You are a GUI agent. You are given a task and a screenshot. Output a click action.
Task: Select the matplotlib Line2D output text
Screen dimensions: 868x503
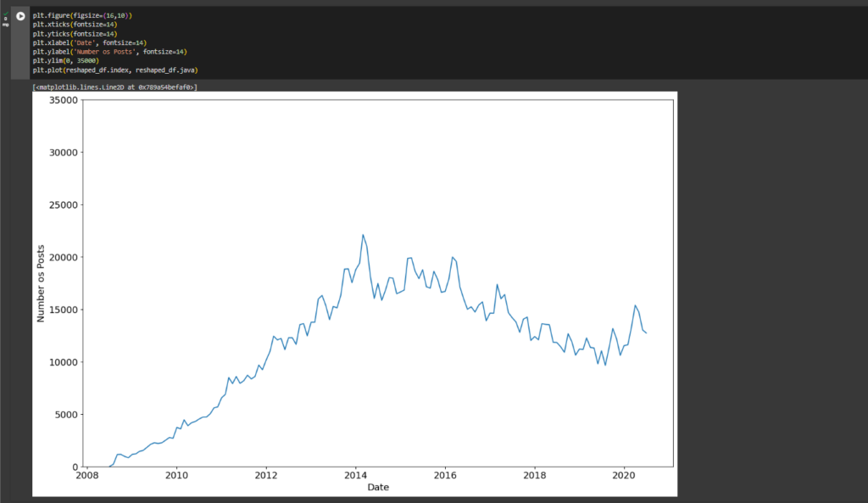(x=114, y=87)
